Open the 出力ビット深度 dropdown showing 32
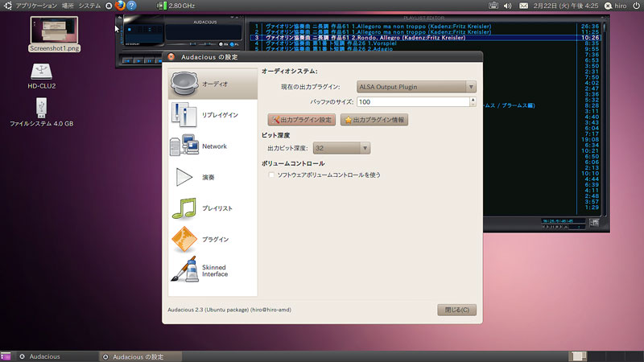 click(x=341, y=148)
